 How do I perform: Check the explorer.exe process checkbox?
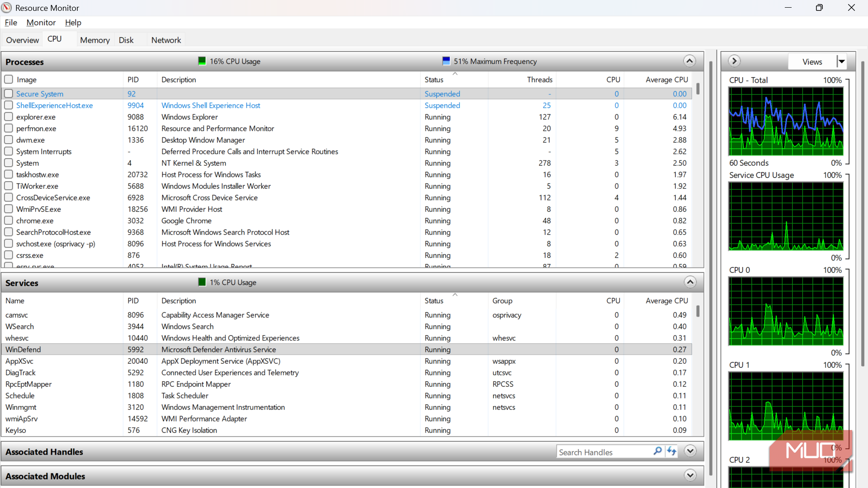(x=9, y=117)
